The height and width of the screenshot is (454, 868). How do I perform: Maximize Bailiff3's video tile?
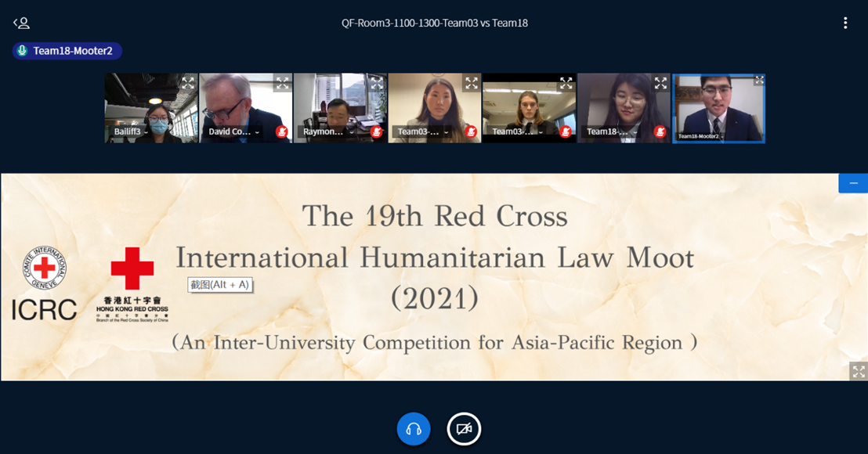(188, 82)
